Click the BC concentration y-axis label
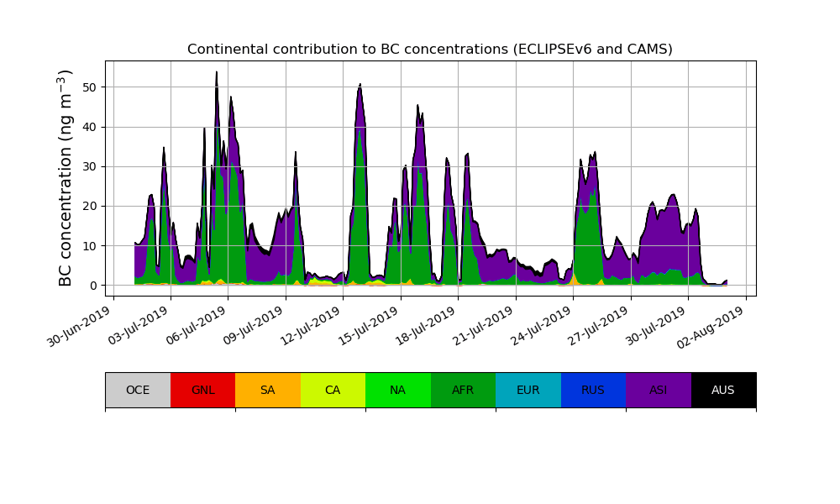The width and height of the screenshot is (840, 504). (x=66, y=178)
